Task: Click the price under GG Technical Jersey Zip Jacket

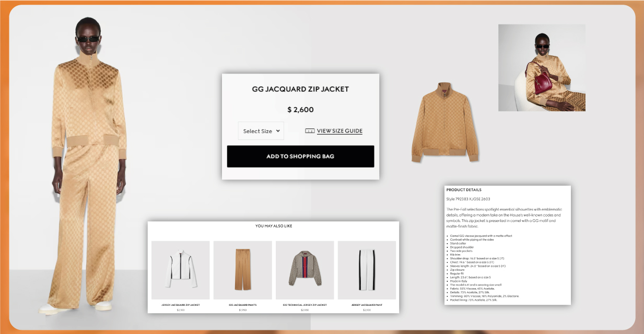Action: 305,310
